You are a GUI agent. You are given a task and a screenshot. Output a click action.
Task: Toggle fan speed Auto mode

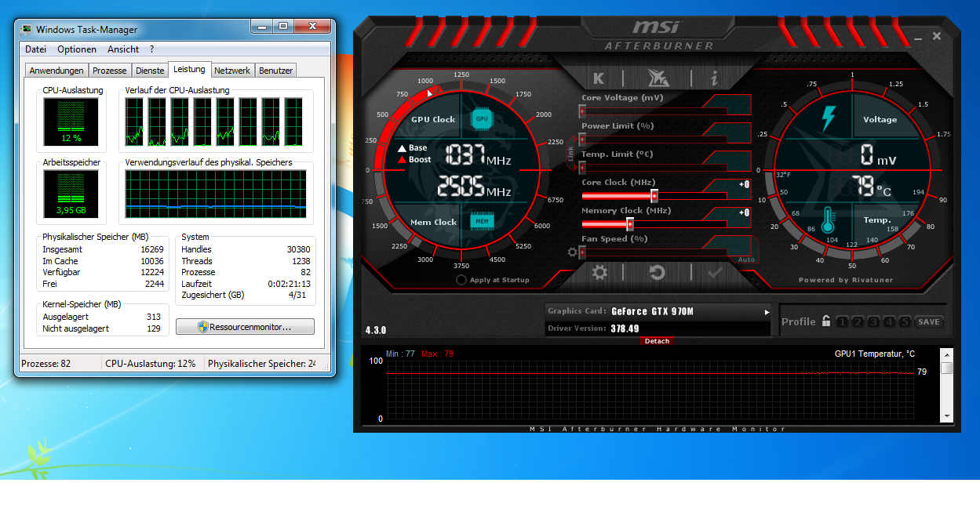pos(746,259)
